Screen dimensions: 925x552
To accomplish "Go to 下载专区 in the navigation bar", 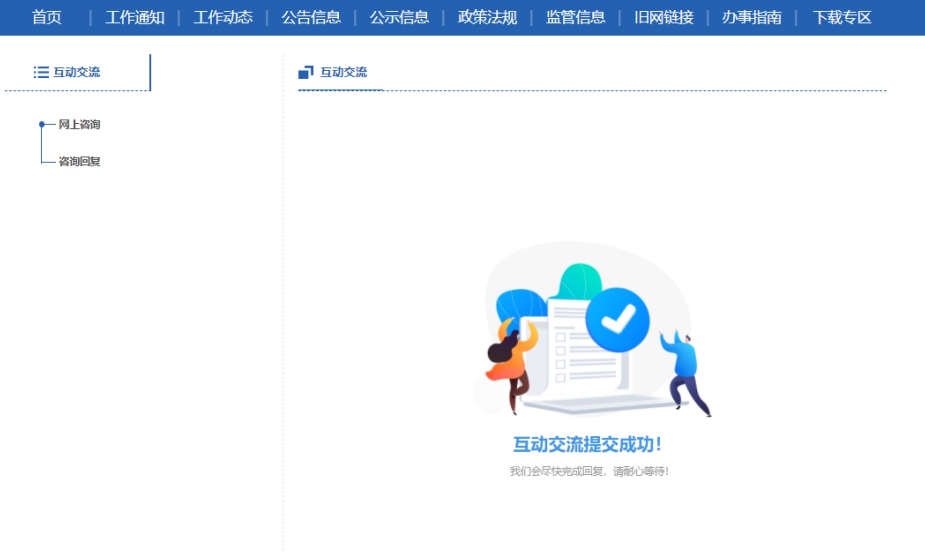I will tap(841, 17).
